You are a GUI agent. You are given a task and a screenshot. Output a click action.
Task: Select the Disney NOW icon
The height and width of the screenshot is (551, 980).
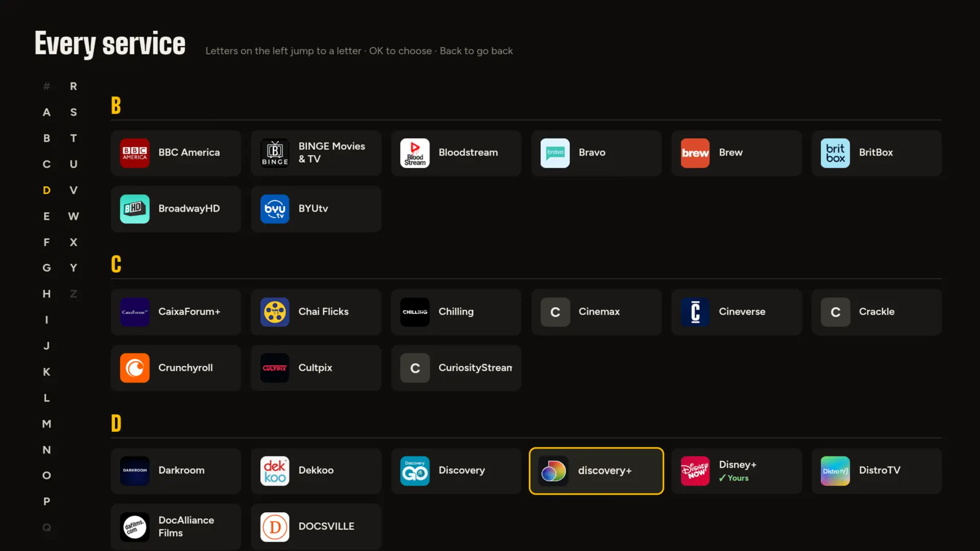pos(695,471)
